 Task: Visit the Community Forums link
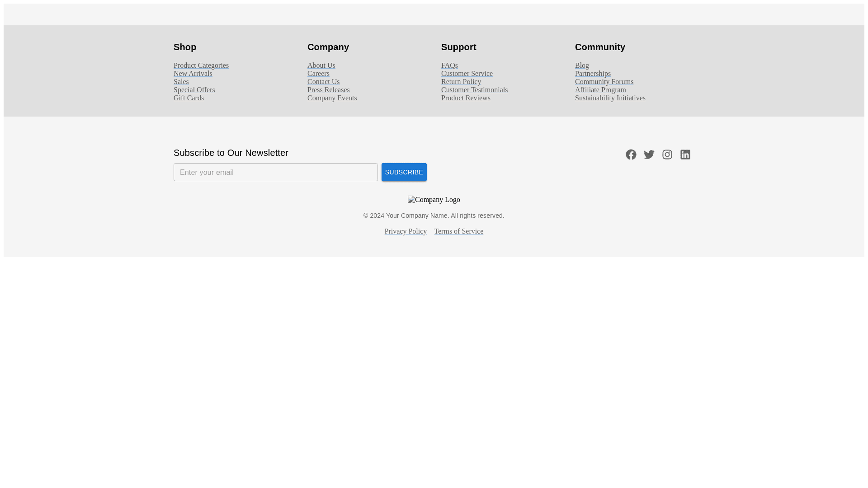[x=604, y=82]
